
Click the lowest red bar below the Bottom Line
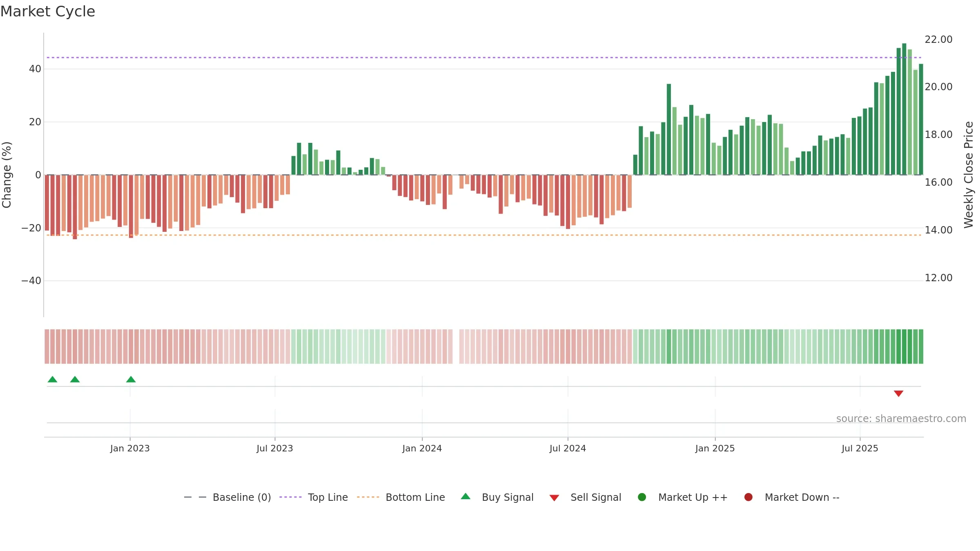(x=75, y=207)
